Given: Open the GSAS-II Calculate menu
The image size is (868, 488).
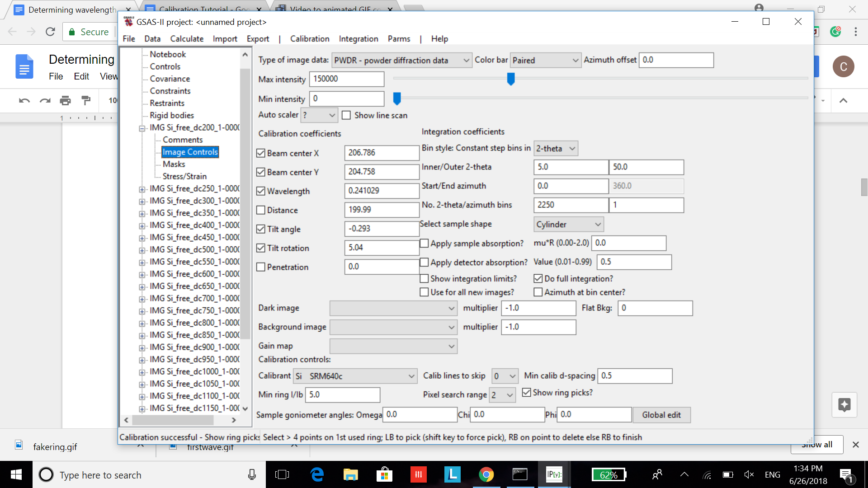Looking at the screenshot, I should tap(187, 39).
